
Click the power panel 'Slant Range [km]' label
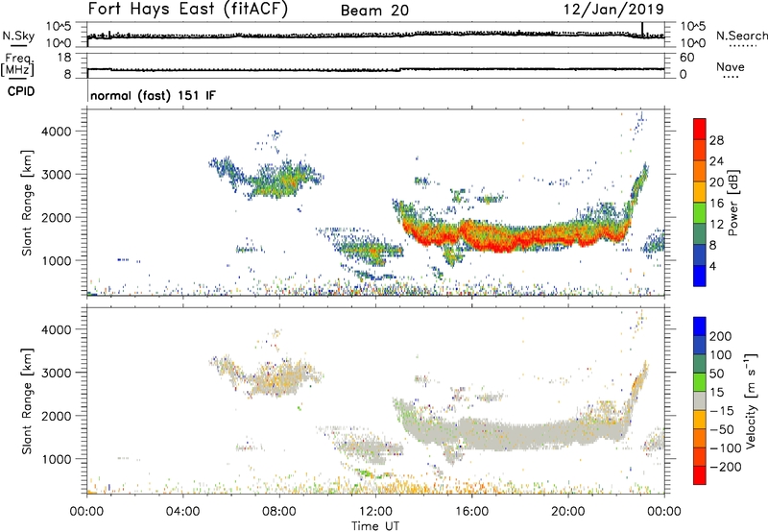point(27,203)
